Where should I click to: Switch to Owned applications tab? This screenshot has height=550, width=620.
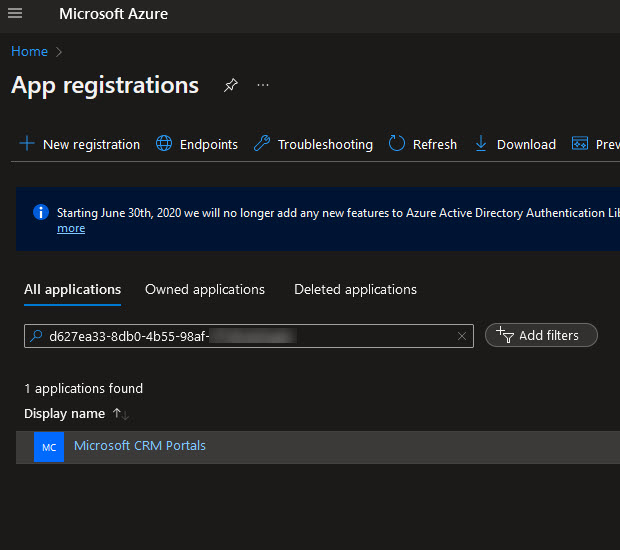pyautogui.click(x=205, y=289)
